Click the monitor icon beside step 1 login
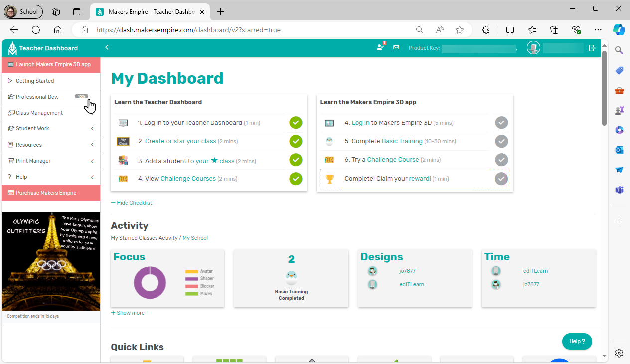Viewport: 630px width, 364px height. 123,123
